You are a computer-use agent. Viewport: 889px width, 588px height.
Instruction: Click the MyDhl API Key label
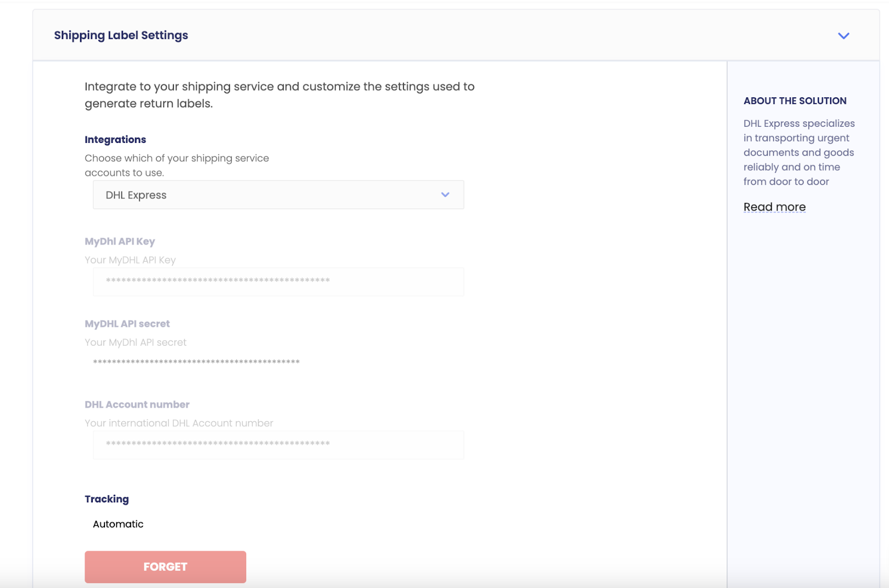[119, 241]
